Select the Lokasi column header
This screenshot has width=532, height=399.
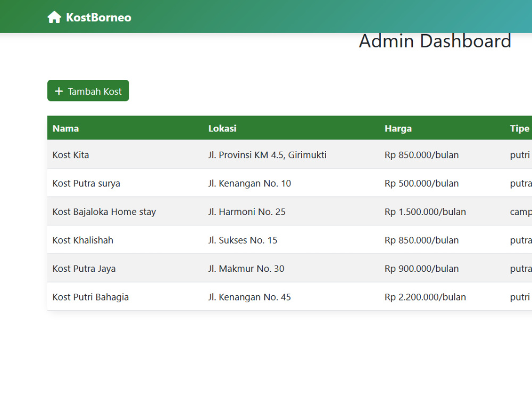[x=222, y=129]
